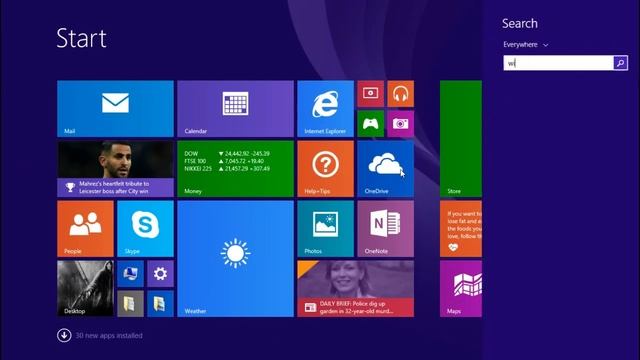Open the People tile
The width and height of the screenshot is (640, 360).
[85, 229]
